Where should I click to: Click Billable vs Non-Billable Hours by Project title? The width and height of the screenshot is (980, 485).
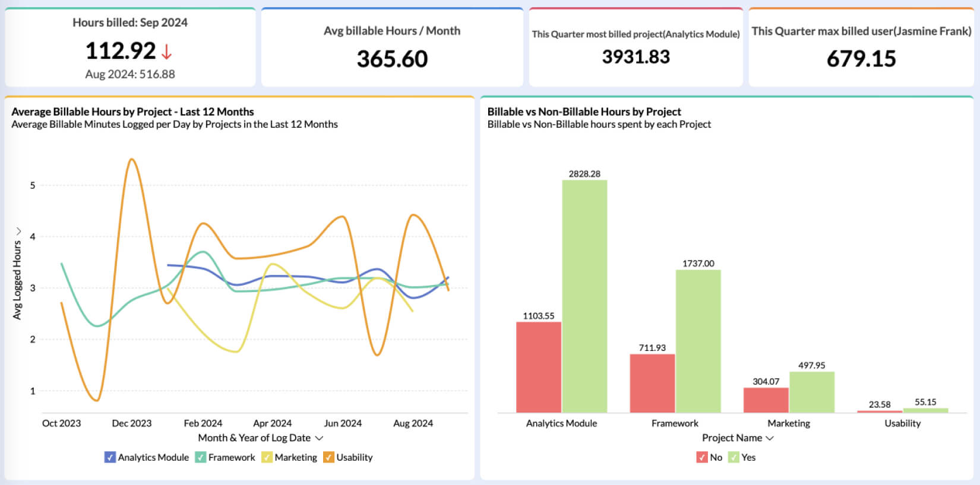584,112
